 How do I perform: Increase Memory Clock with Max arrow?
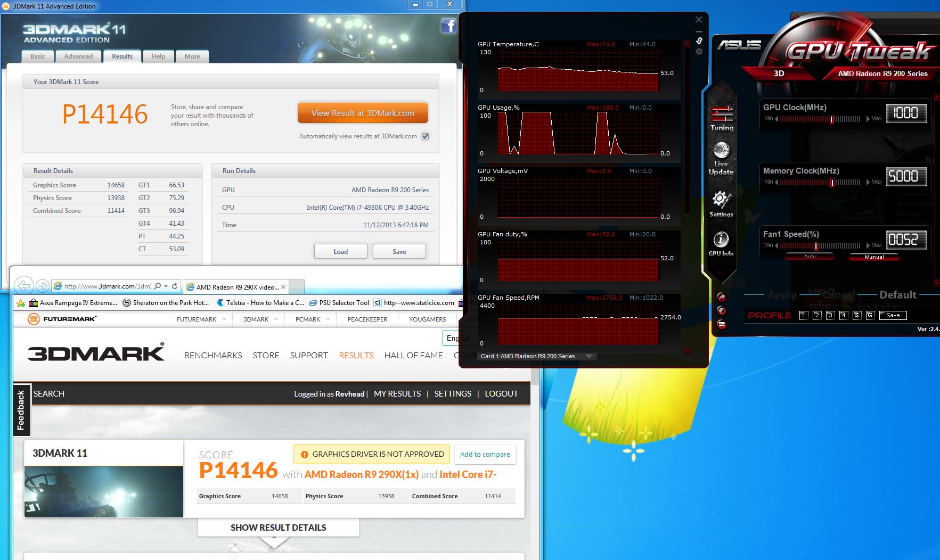(x=868, y=182)
